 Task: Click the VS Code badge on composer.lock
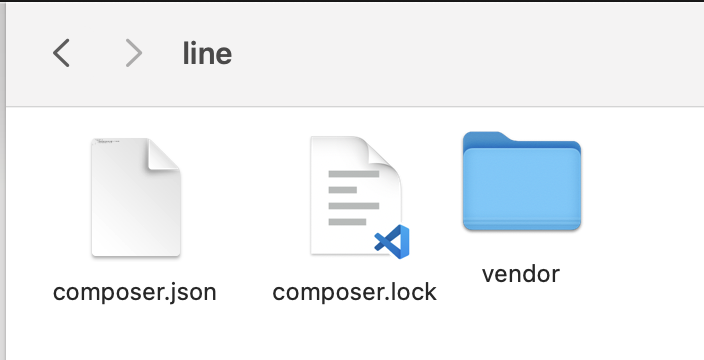coord(392,241)
